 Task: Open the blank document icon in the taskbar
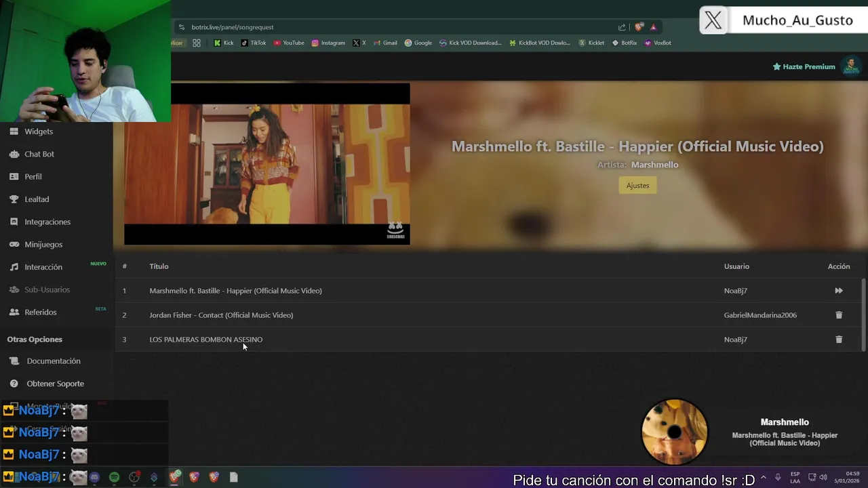coord(234,477)
